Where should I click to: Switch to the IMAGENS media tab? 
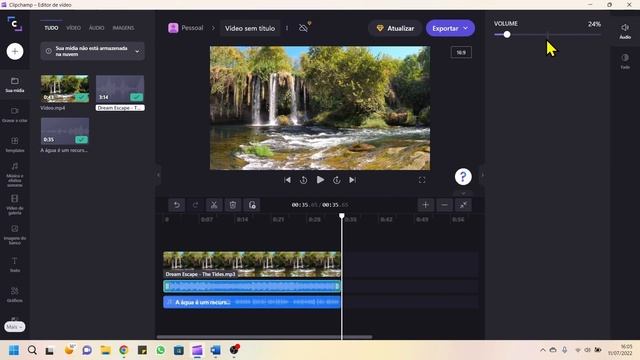(123, 28)
